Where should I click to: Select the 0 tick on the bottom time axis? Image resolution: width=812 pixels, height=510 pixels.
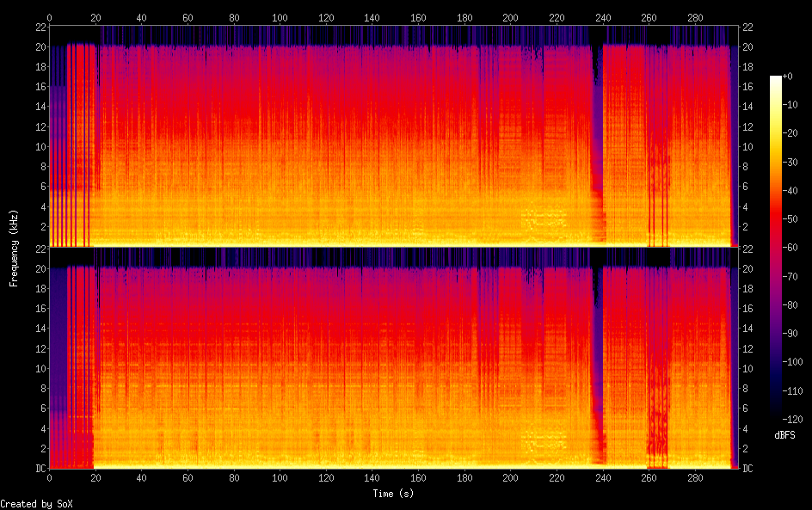pyautogui.click(x=49, y=477)
